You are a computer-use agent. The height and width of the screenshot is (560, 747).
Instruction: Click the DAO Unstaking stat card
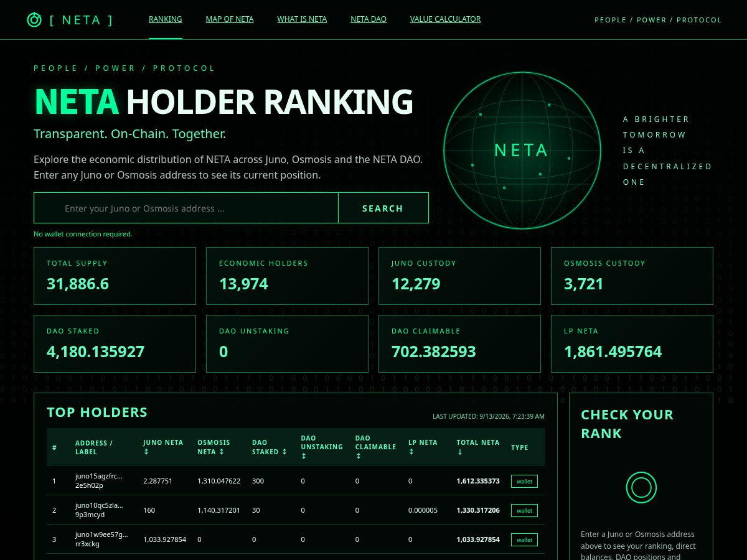pos(287,343)
